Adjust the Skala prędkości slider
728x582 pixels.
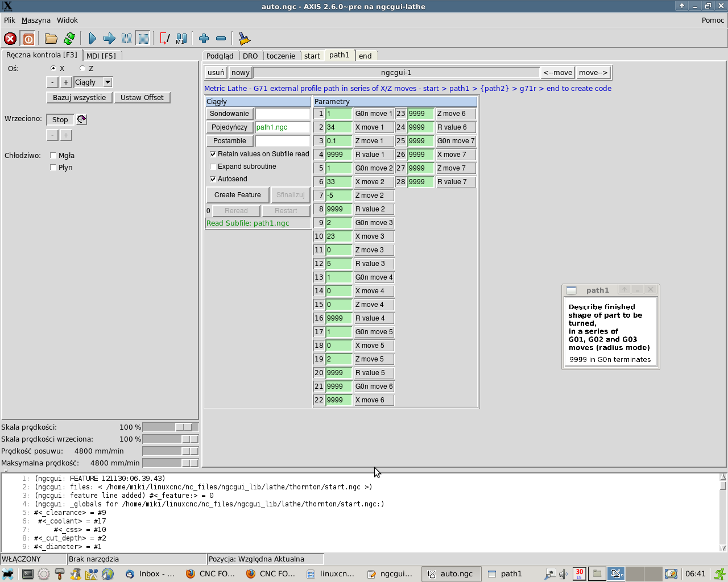coord(170,427)
